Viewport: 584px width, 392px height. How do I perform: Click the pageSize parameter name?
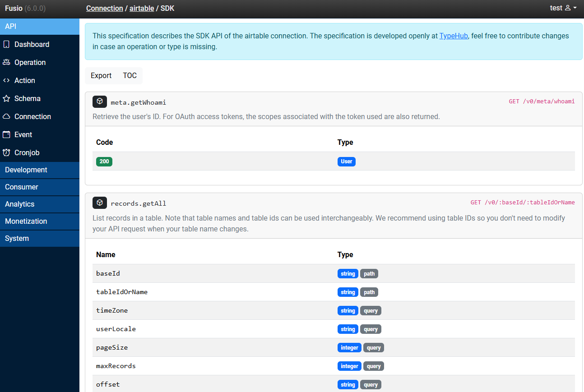click(x=112, y=347)
